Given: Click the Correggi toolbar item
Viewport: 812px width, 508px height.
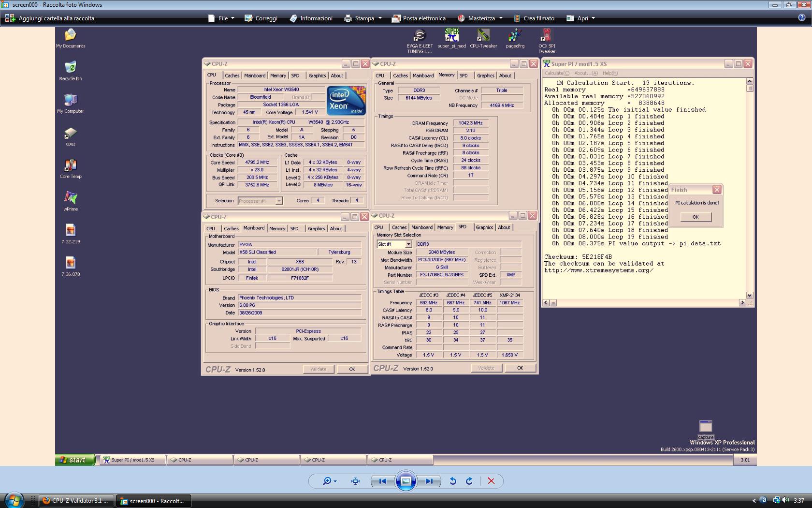Looking at the screenshot, I should click(261, 18).
